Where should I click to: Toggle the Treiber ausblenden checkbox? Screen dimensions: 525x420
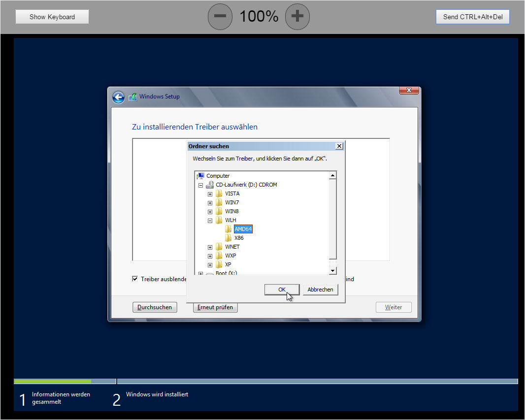click(x=135, y=279)
